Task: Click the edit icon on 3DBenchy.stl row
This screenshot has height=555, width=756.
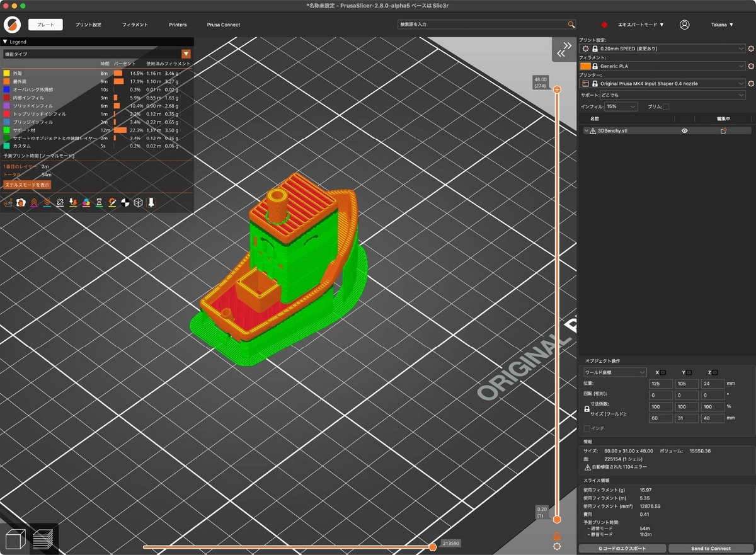Action: pos(724,131)
